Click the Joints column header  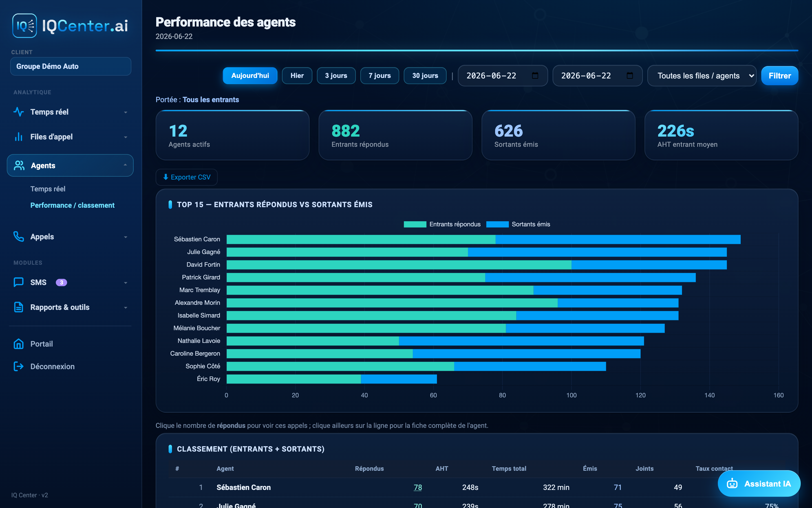(645, 468)
